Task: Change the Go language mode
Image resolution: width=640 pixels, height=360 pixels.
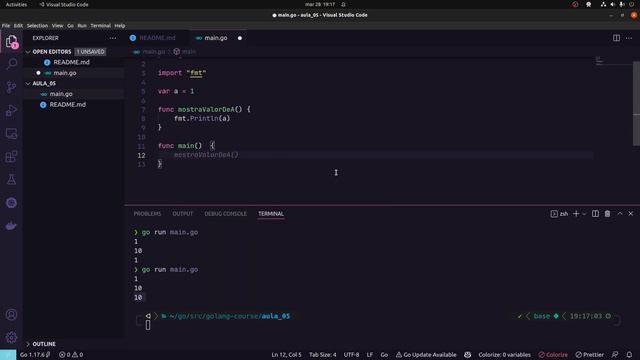Action: (x=384, y=355)
